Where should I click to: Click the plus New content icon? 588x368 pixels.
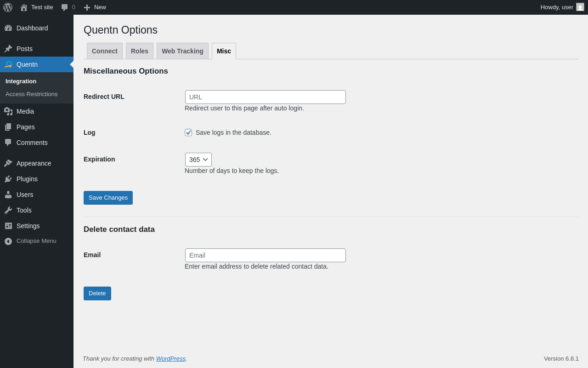[87, 7]
